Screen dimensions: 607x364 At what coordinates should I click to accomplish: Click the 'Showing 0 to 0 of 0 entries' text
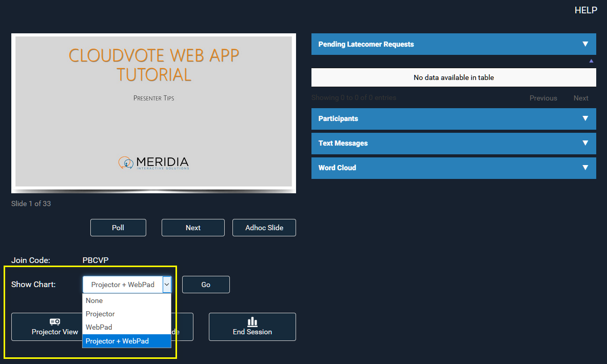(x=354, y=97)
